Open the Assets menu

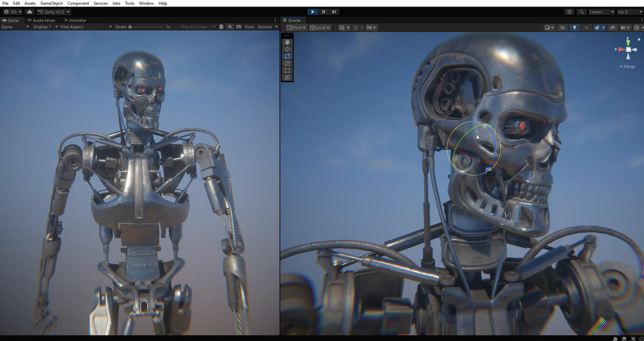(30, 3)
